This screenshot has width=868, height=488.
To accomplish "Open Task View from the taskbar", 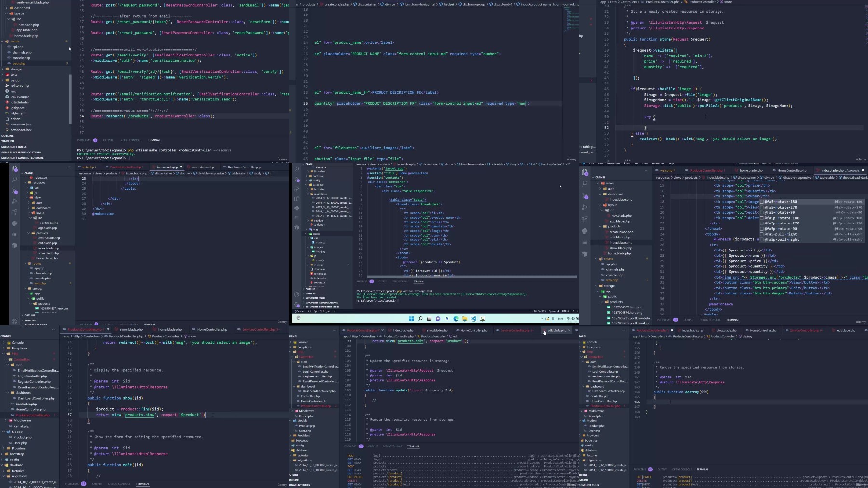I will tap(429, 319).
